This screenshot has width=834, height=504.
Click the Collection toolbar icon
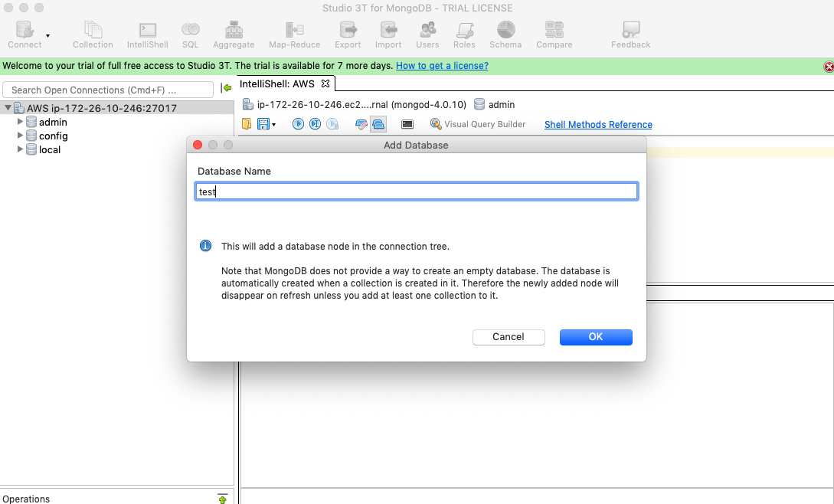coord(93,34)
